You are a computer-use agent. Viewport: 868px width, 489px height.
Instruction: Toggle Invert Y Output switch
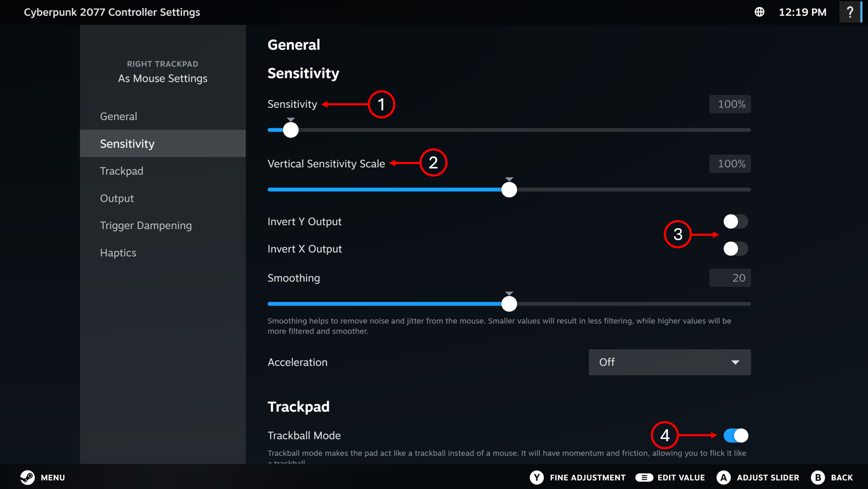coord(736,222)
